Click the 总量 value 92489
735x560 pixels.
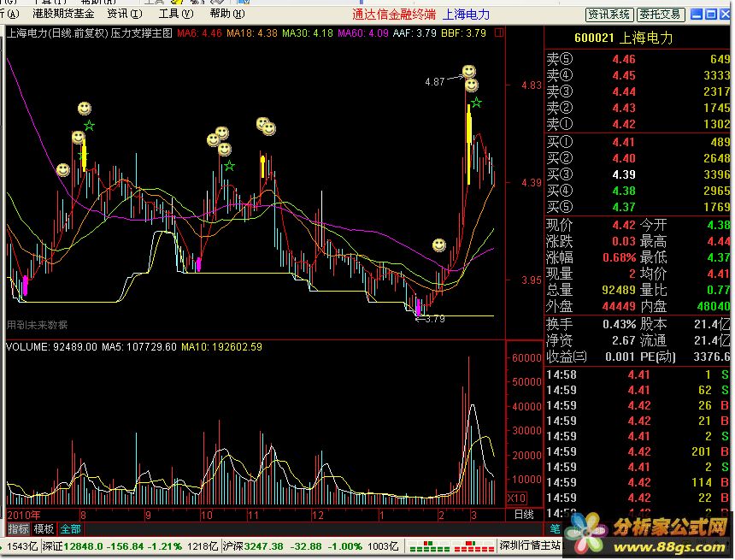(619, 290)
